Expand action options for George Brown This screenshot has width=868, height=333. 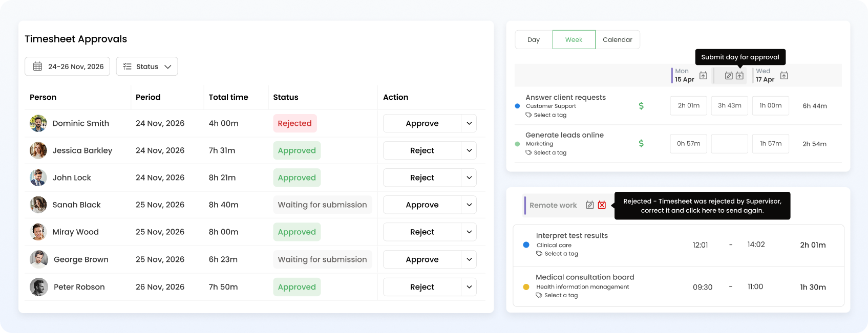[x=469, y=259]
